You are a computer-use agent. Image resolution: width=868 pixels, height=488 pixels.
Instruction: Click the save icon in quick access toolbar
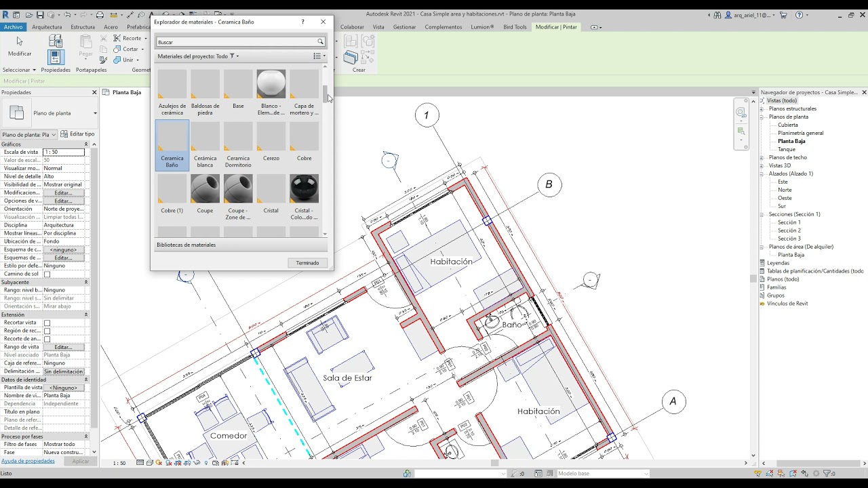point(40,15)
